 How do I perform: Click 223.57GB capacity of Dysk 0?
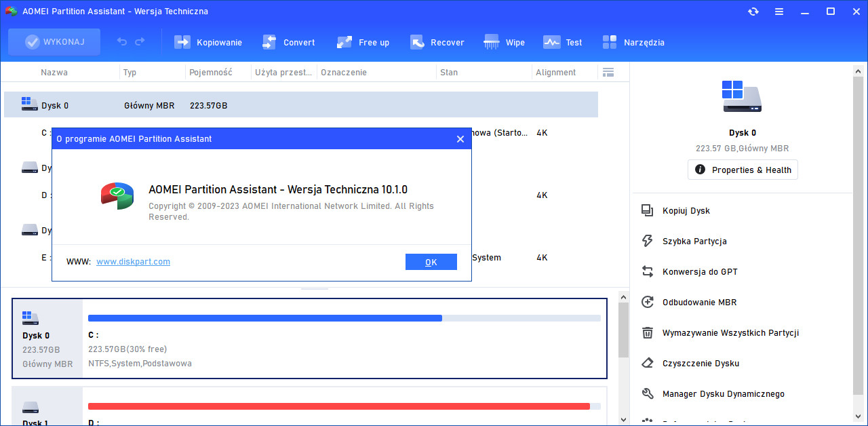[208, 106]
